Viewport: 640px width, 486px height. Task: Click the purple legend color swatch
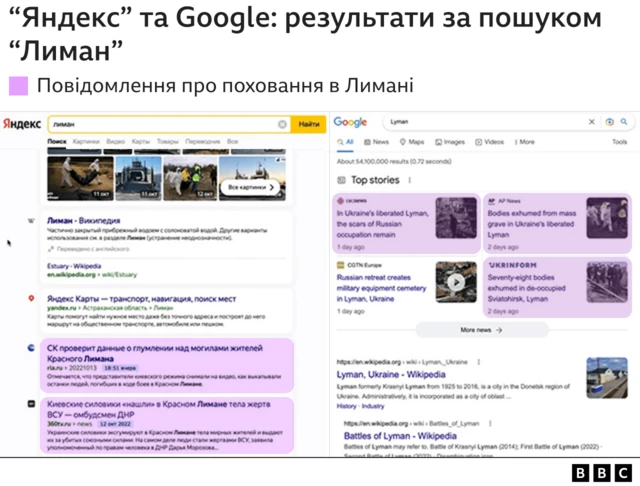tap(18, 86)
